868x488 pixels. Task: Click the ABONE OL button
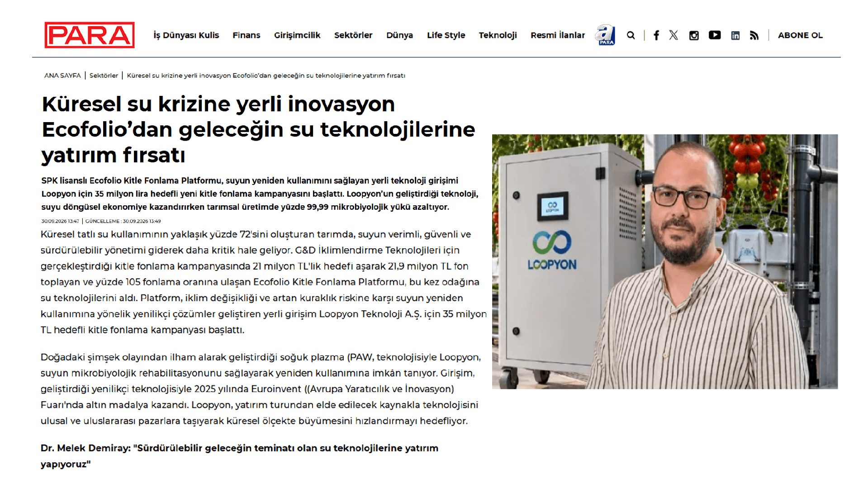(x=800, y=35)
